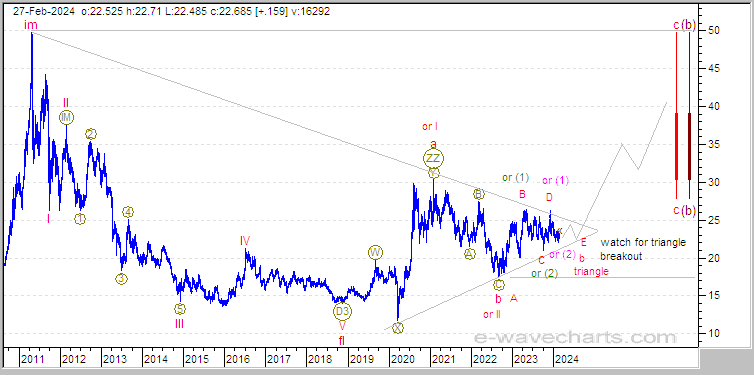The image size is (754, 375).
Task: Click the magenta 'or (1)' label
Action: [556, 181]
